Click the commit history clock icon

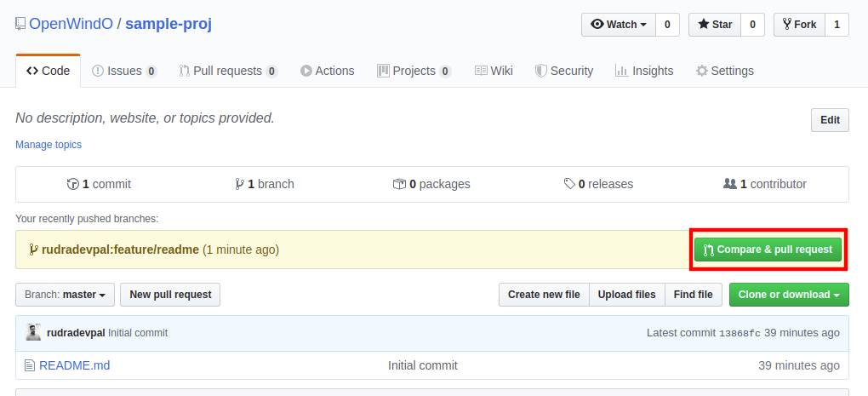pos(73,184)
